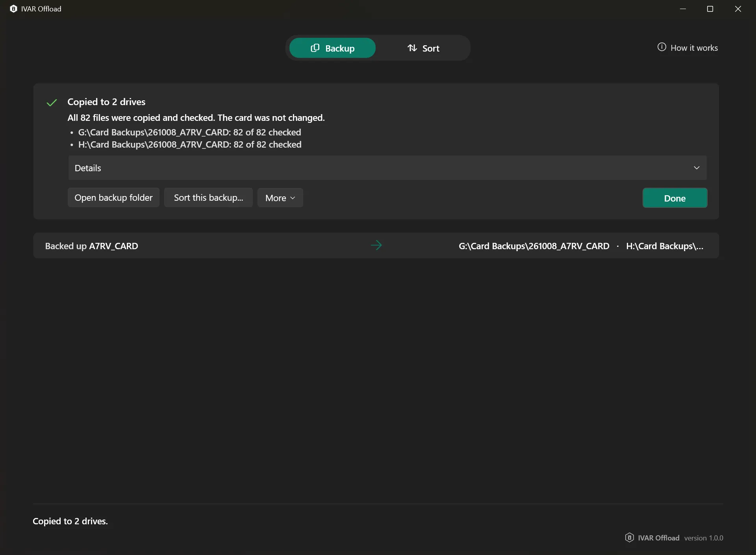Click the Details chevron arrow
Screen dimensions: 756x555
pyautogui.click(x=697, y=168)
